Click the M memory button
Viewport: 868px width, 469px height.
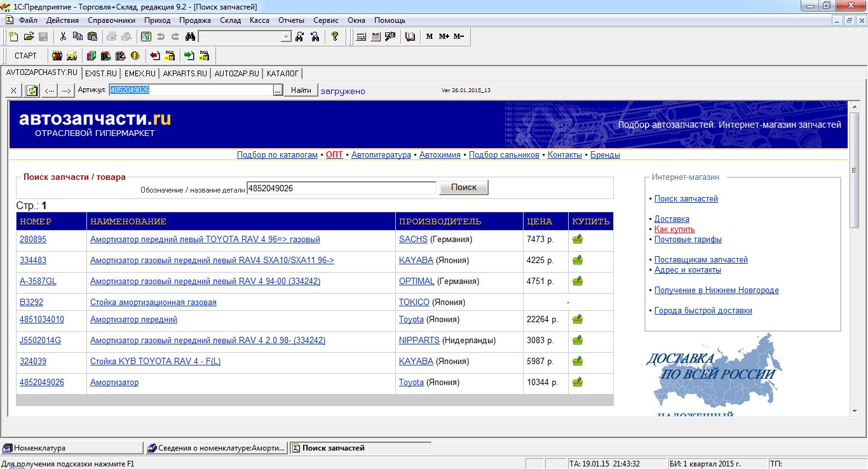tap(430, 36)
